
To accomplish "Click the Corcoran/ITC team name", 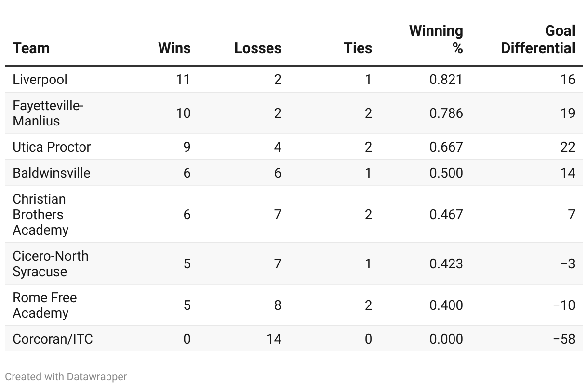I will pyautogui.click(x=53, y=339).
